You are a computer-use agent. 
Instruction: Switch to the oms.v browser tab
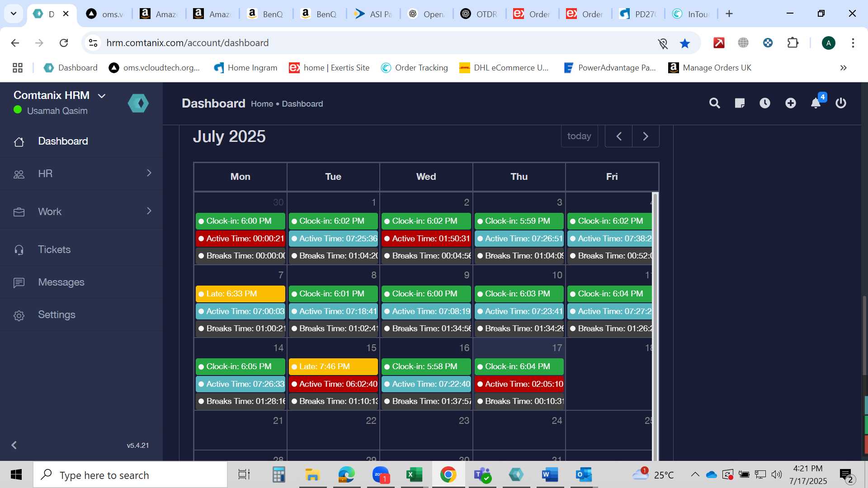tap(105, 14)
